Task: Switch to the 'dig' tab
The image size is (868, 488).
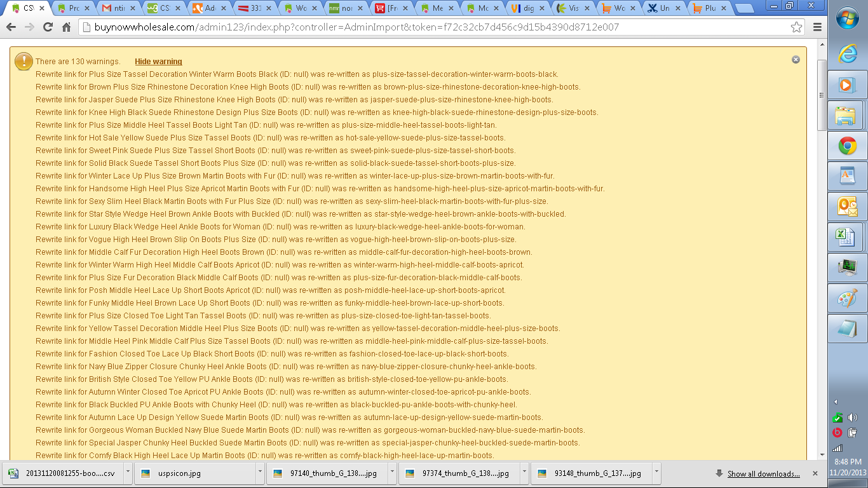Action: coord(529,9)
